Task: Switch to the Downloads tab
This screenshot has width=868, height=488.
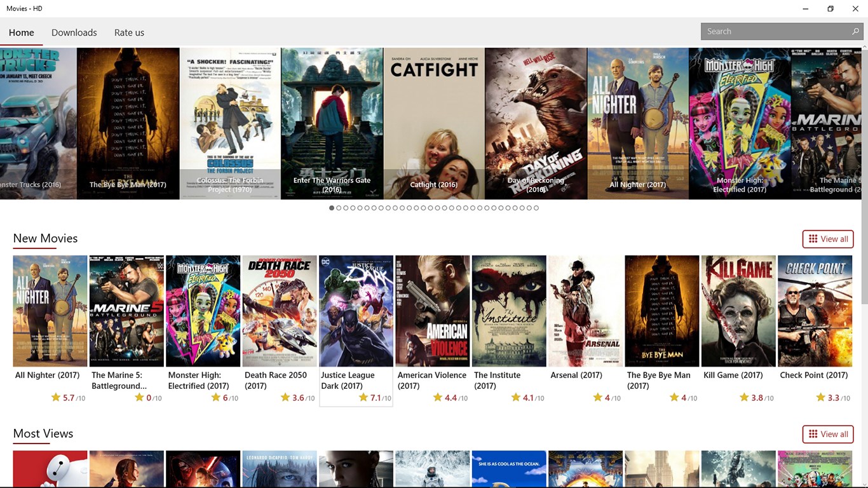Action: [x=74, y=32]
